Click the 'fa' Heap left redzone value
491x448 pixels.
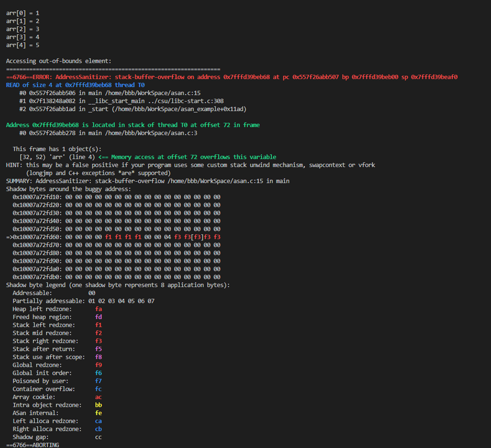pyautogui.click(x=98, y=309)
